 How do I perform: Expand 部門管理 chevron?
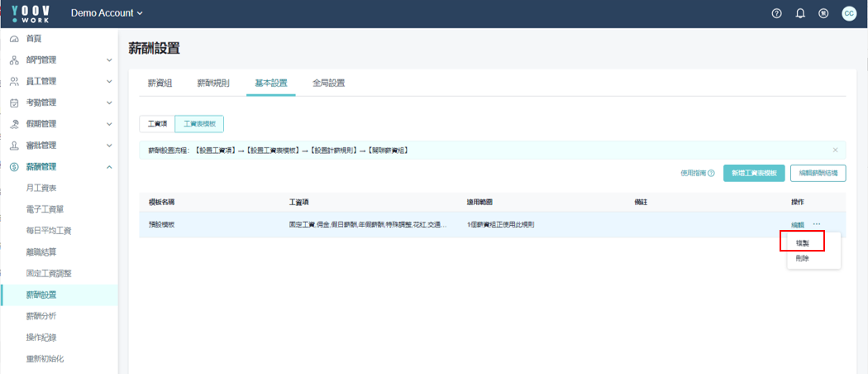point(109,60)
